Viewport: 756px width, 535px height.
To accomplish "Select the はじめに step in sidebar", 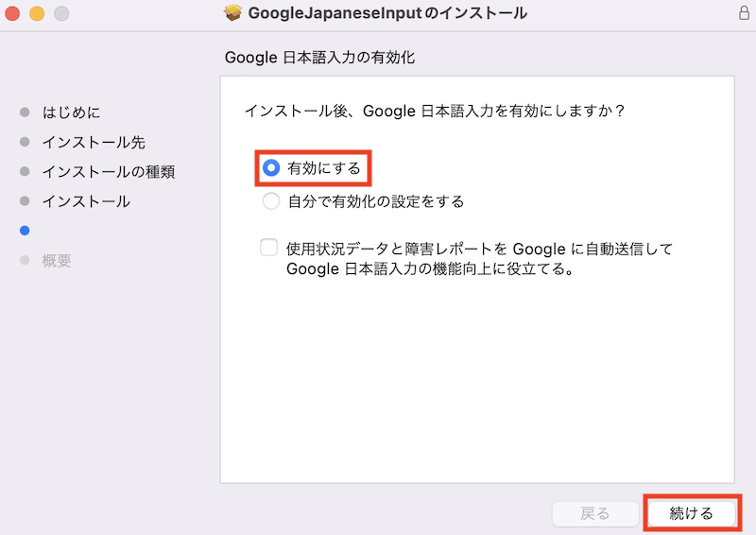I will pos(72,112).
